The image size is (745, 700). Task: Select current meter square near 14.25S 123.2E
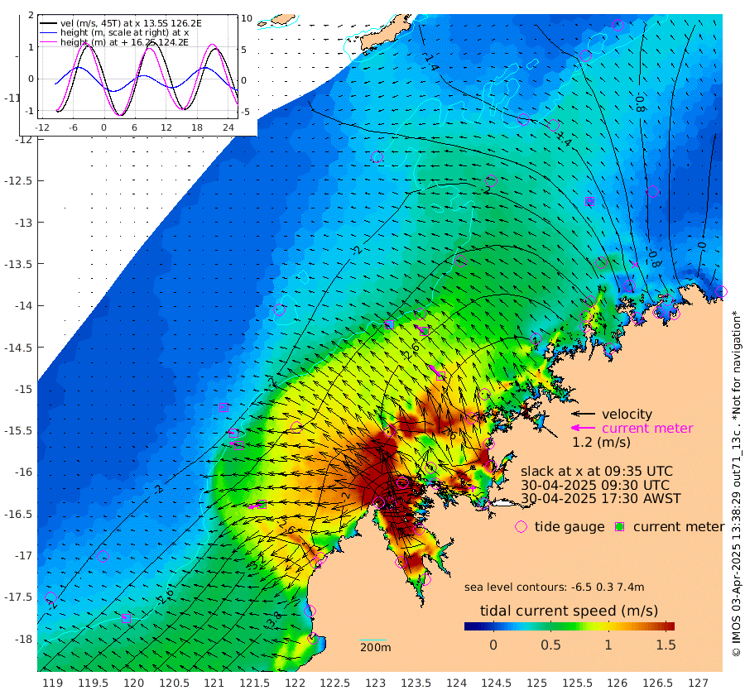(390, 325)
